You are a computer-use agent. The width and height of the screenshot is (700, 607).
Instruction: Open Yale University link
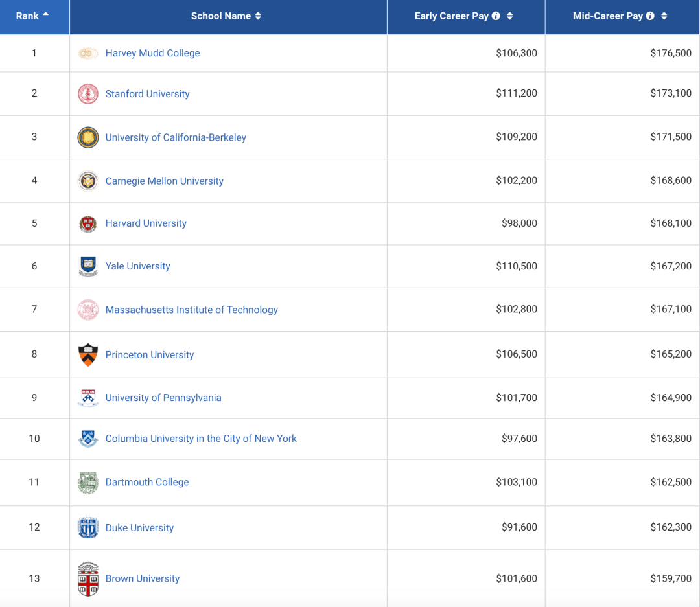point(137,266)
